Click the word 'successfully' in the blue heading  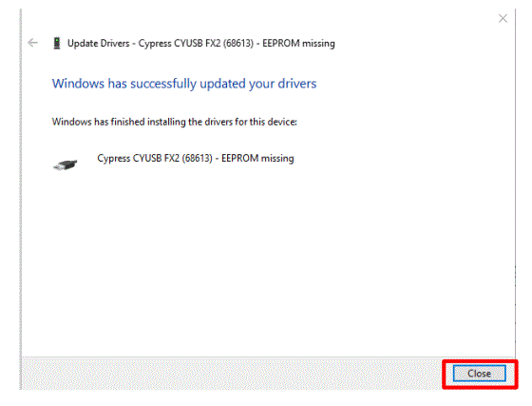coord(163,84)
